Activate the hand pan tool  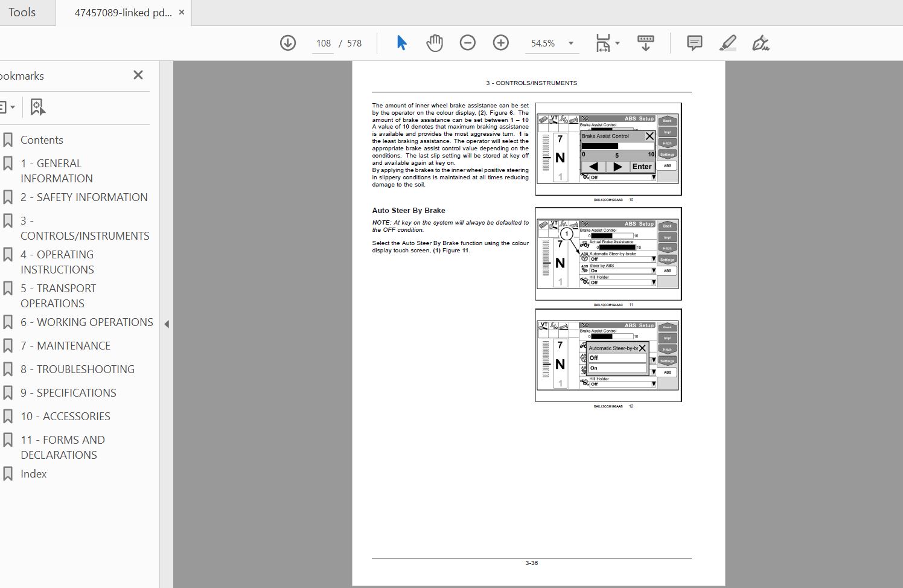[x=435, y=43]
